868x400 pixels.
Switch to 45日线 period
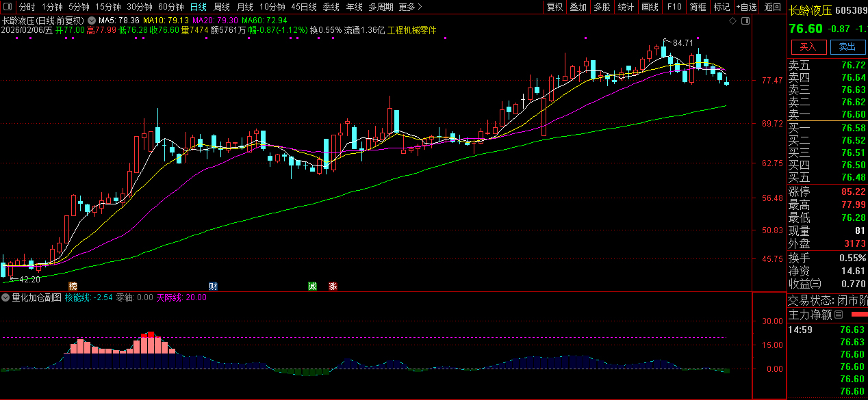[x=304, y=7]
